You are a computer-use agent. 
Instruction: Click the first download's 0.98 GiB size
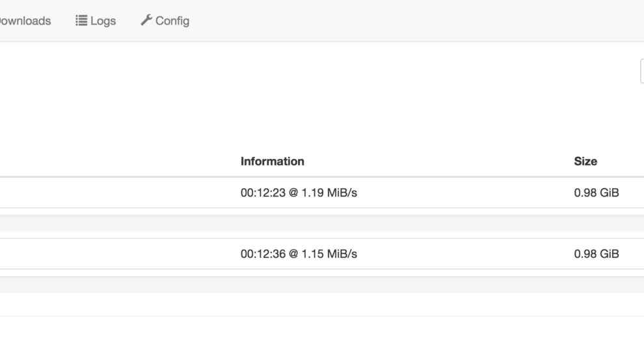pos(596,193)
